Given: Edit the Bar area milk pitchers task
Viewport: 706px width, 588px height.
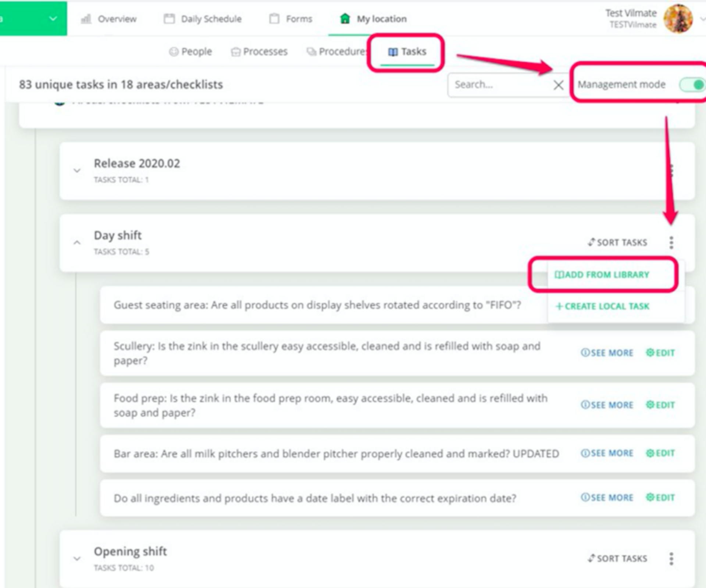Looking at the screenshot, I should pos(660,453).
